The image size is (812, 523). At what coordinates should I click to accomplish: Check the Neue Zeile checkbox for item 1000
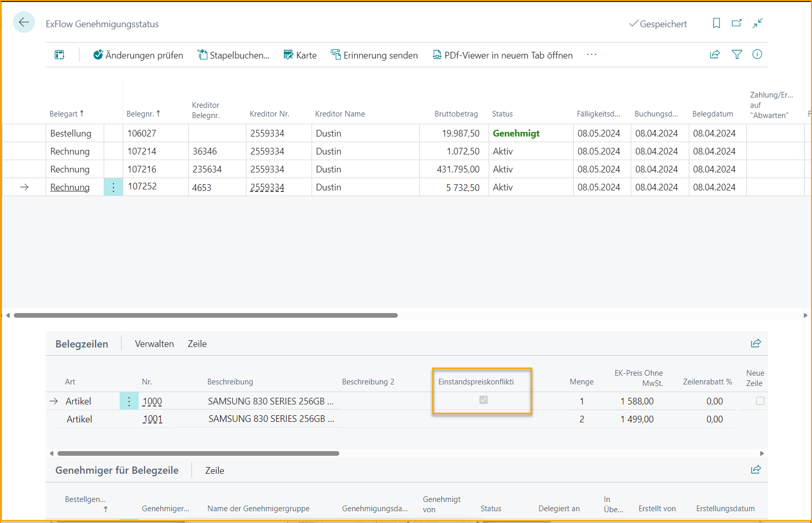(x=760, y=401)
